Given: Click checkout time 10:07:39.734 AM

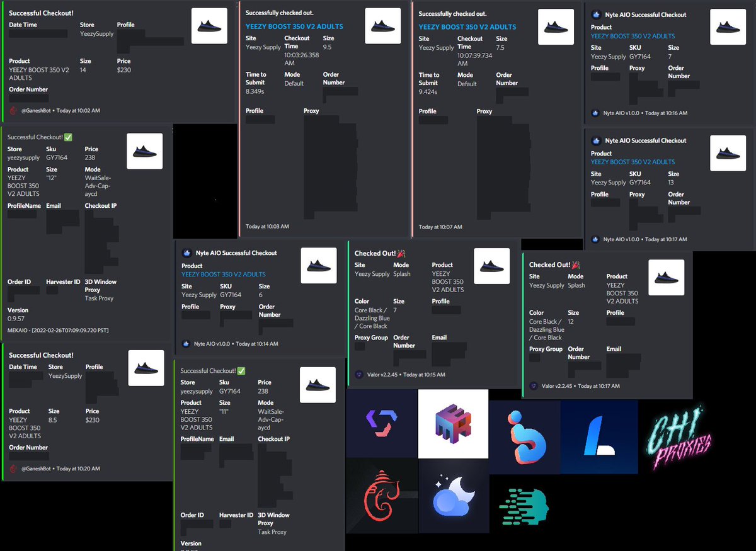Looking at the screenshot, I should (475, 59).
